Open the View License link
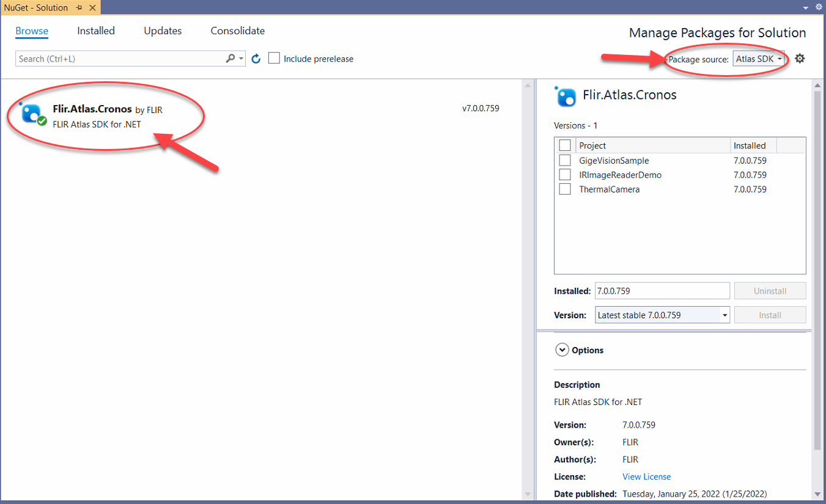This screenshot has height=504, width=826. [646, 477]
